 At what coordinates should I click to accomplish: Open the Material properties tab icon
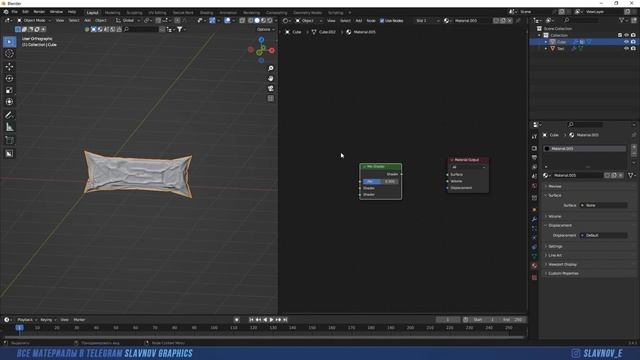pos(534,265)
